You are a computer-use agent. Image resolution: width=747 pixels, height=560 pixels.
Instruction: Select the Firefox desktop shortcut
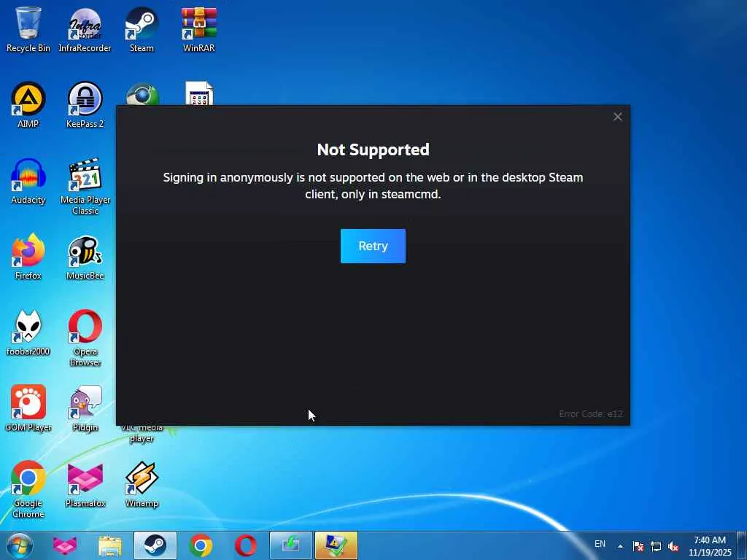tap(28, 257)
